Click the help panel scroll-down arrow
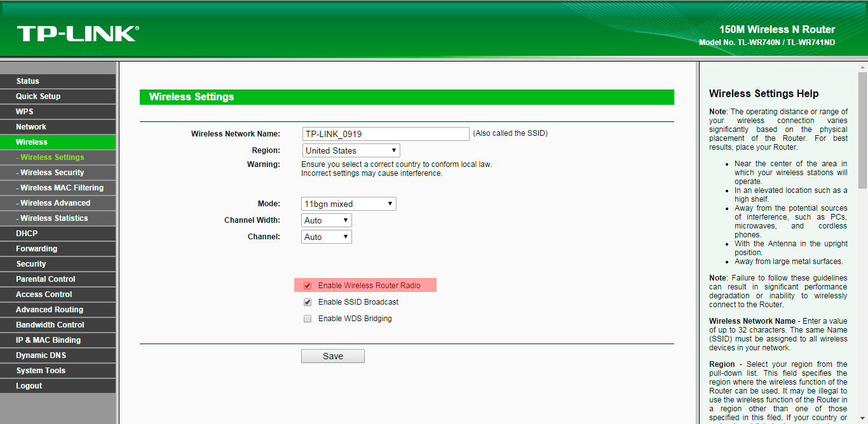 (x=862, y=419)
